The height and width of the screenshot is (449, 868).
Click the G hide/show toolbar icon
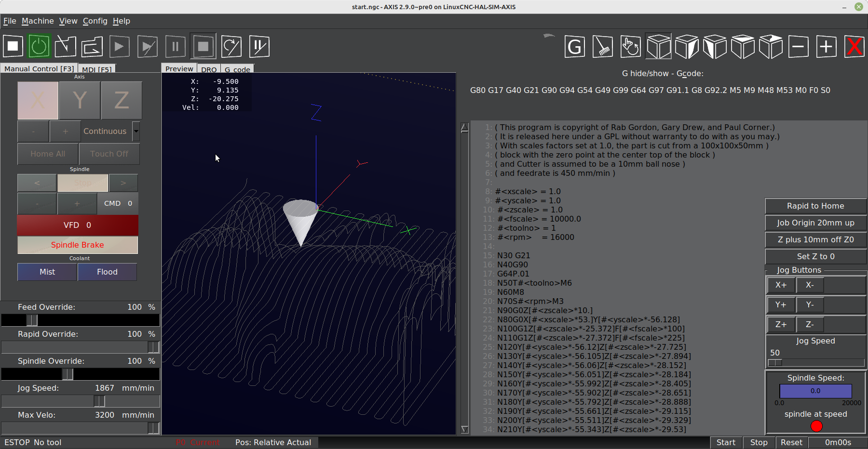575,47
